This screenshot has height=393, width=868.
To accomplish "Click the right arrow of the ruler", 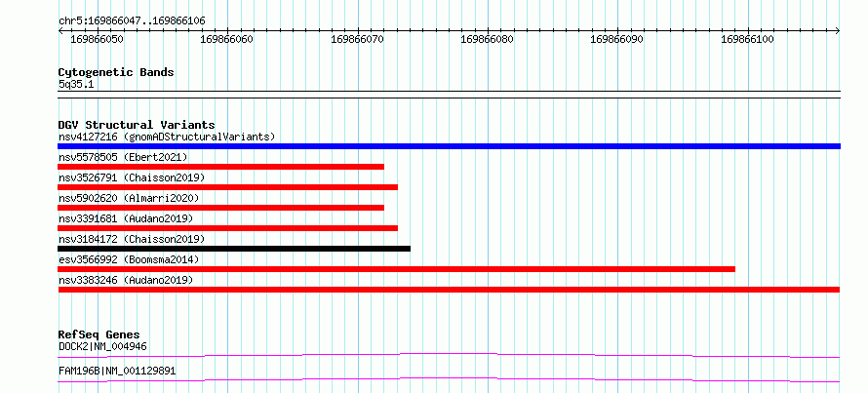I will coord(838,30).
